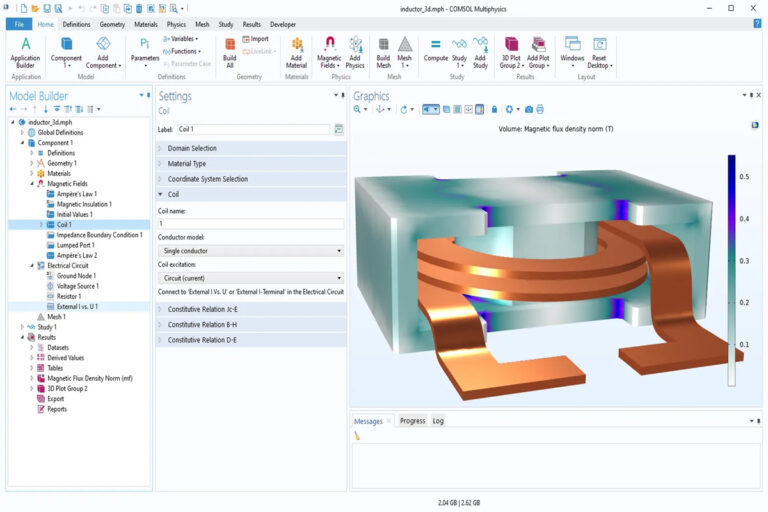The image size is (768, 512).
Task: Toggle the axis orientation button in Graphics toolbar
Action: tap(469, 109)
